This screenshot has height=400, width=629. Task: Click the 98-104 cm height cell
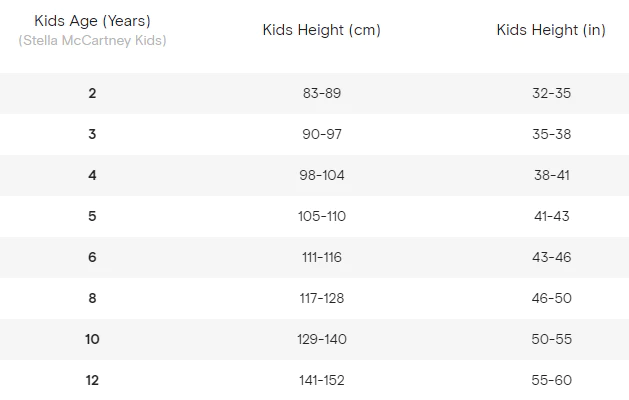click(x=322, y=175)
